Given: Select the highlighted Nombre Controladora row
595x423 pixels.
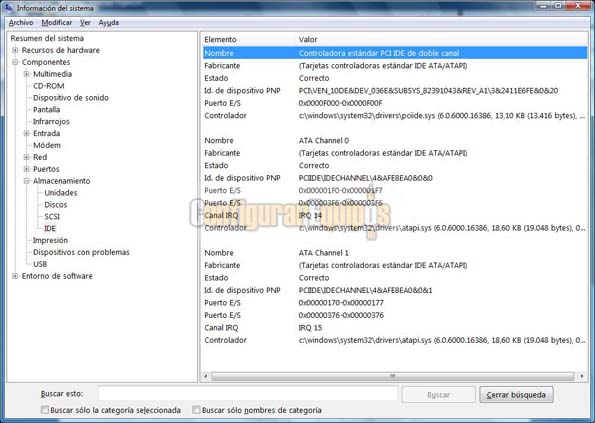Looking at the screenshot, I should (395, 53).
